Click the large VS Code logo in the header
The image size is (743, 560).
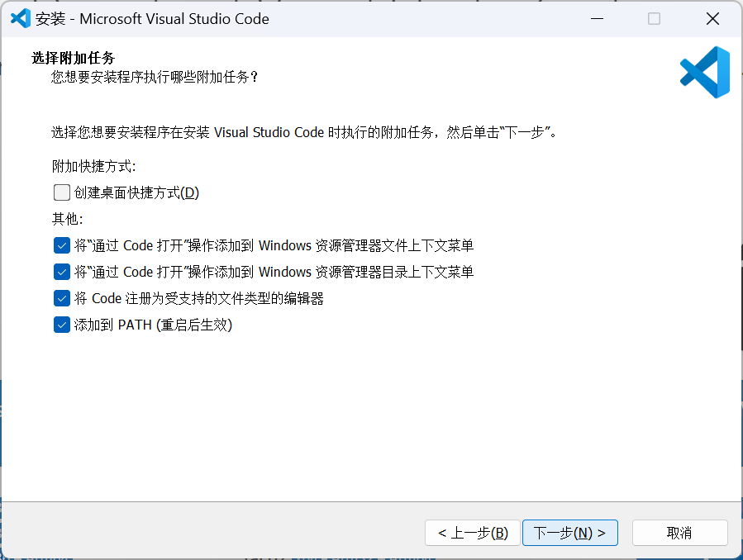point(705,72)
